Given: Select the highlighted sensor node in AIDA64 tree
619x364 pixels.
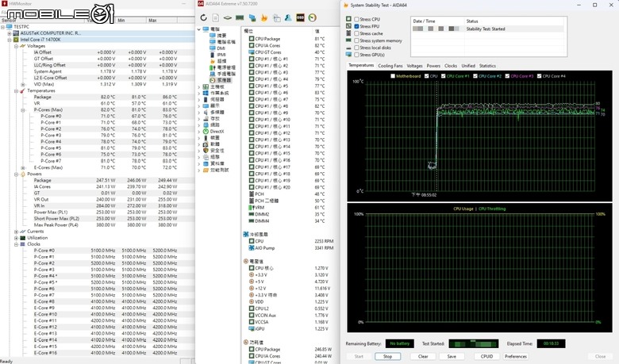Looking at the screenshot, I should [221, 80].
